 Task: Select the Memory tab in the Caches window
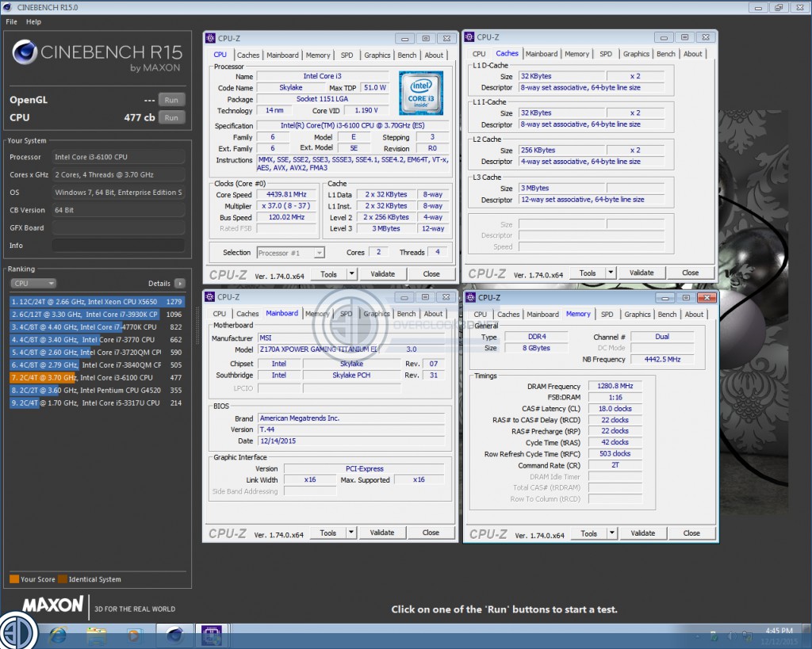(576, 54)
